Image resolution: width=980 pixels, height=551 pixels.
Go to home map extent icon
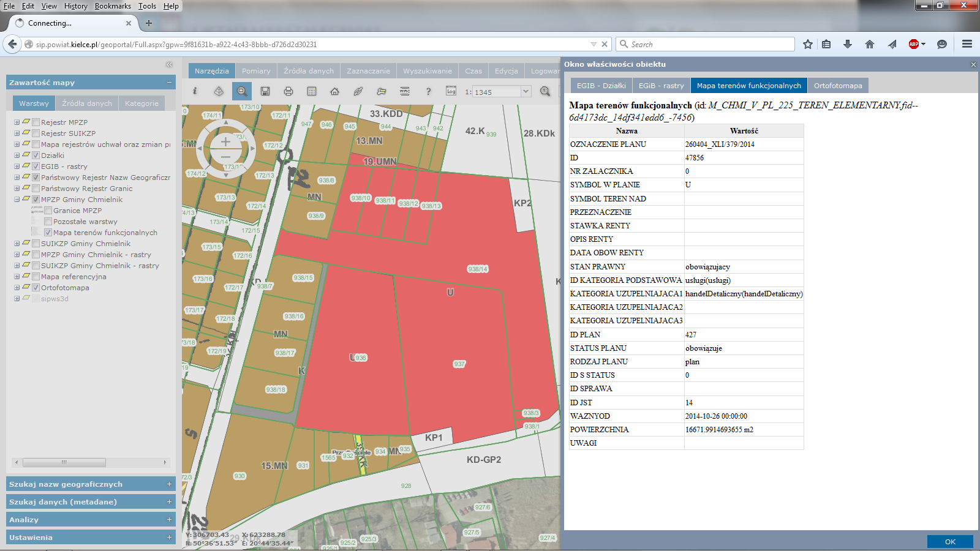[334, 91]
